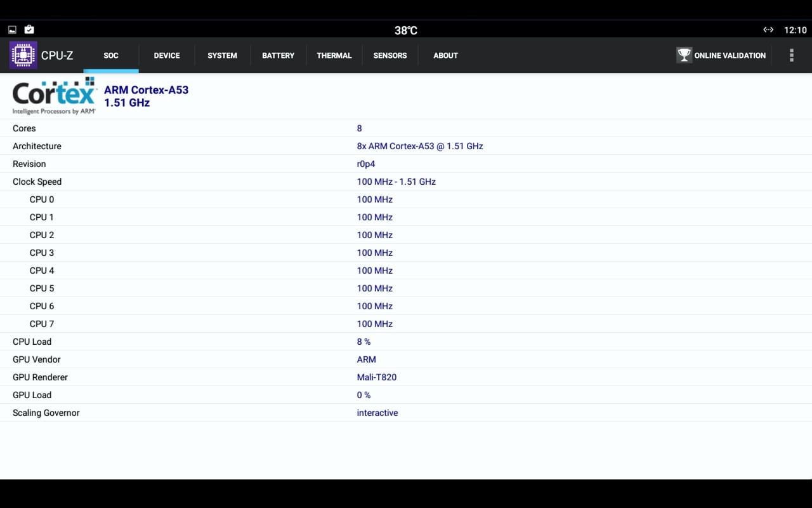Click the image notification icon in status bar
The image size is (812, 508).
(x=11, y=29)
